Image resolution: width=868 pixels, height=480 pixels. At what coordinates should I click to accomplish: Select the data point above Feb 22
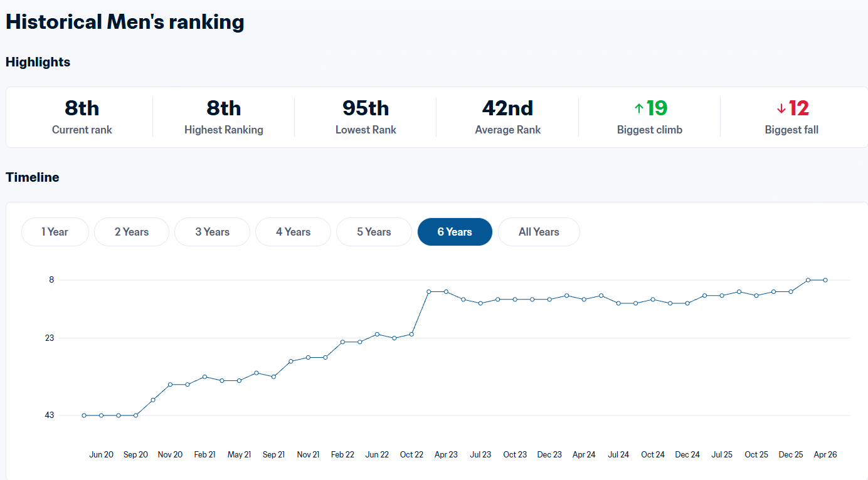click(342, 342)
